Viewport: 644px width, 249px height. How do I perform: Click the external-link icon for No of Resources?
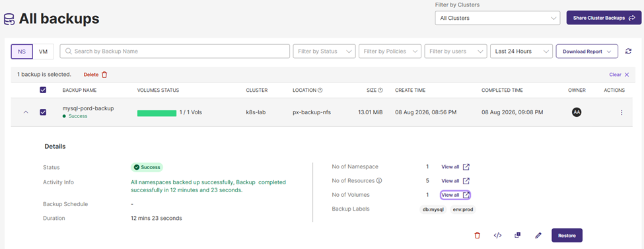[466, 181]
